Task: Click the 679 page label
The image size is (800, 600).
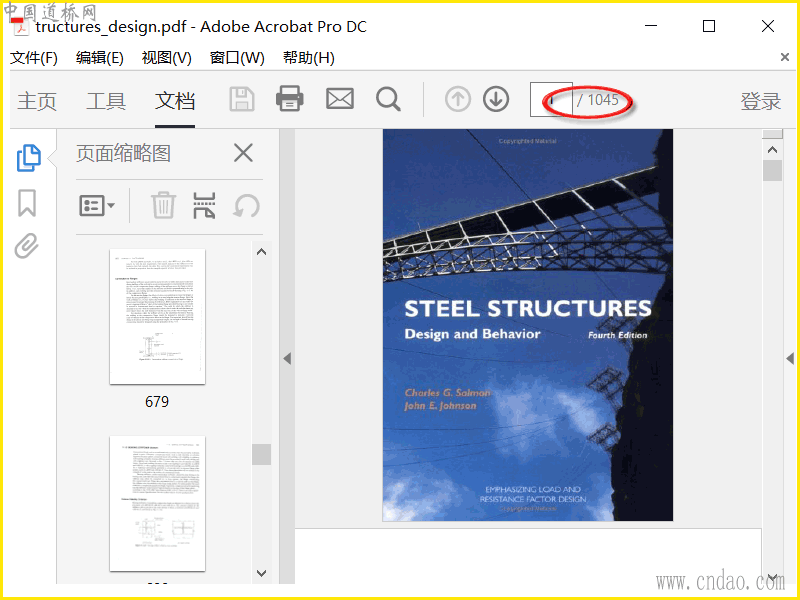Action: tap(157, 402)
